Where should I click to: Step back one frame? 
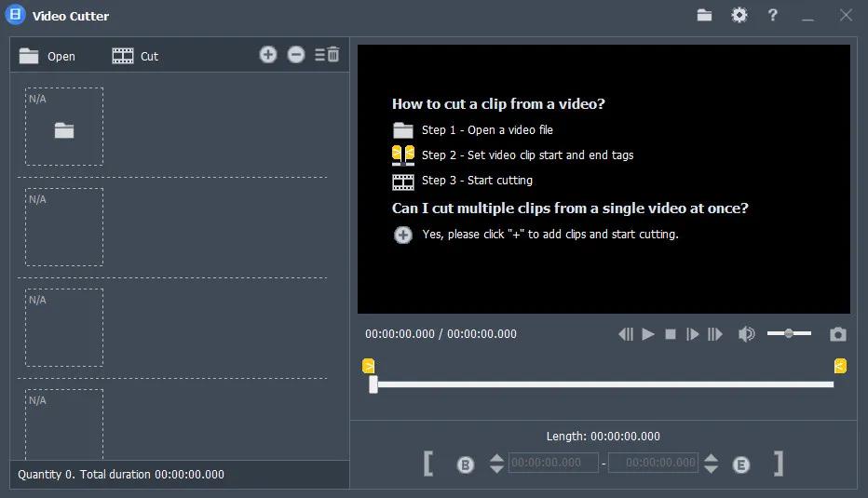(x=626, y=334)
